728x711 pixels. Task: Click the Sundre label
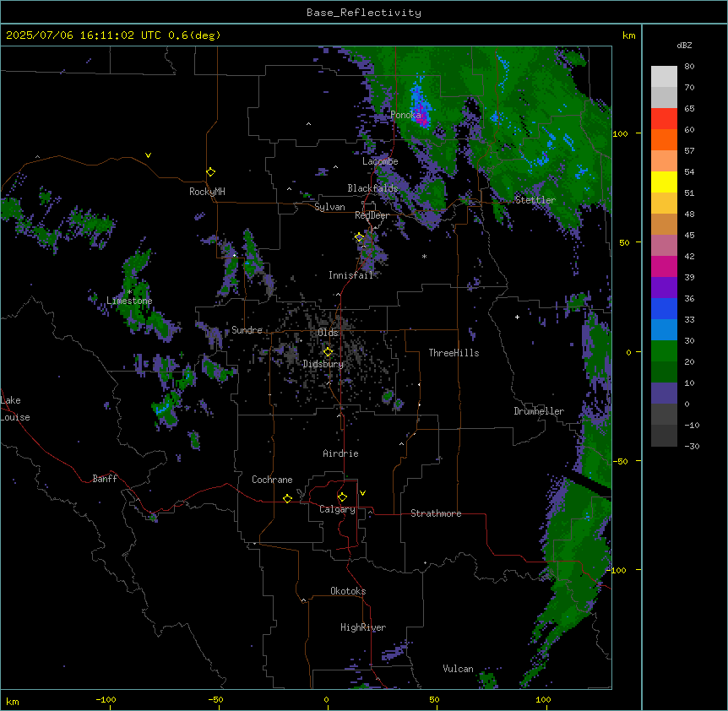(247, 330)
